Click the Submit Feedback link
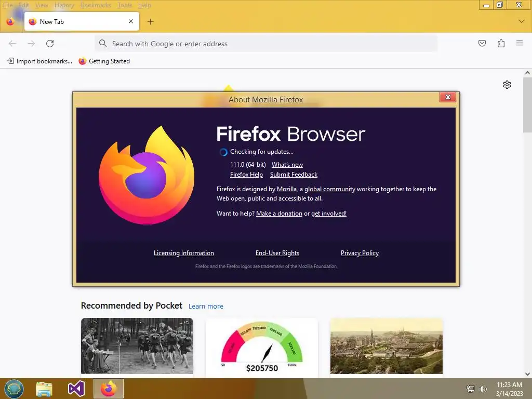Image resolution: width=532 pixels, height=399 pixels. click(294, 175)
